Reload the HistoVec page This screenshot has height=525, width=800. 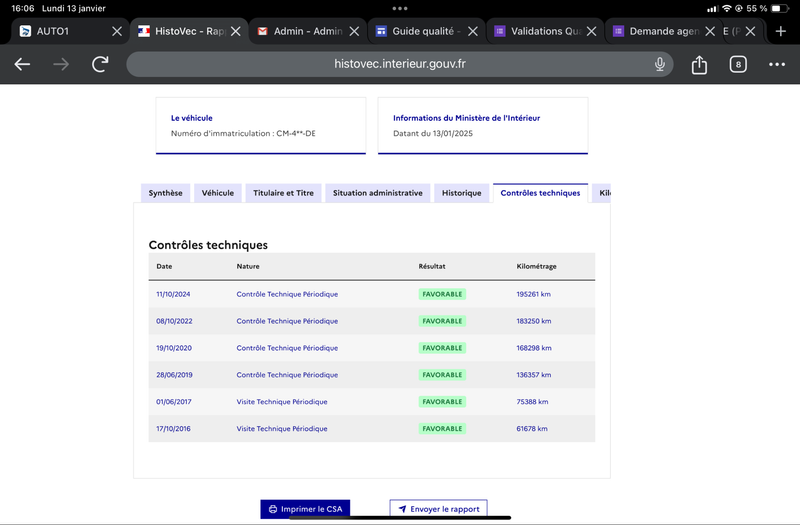100,64
